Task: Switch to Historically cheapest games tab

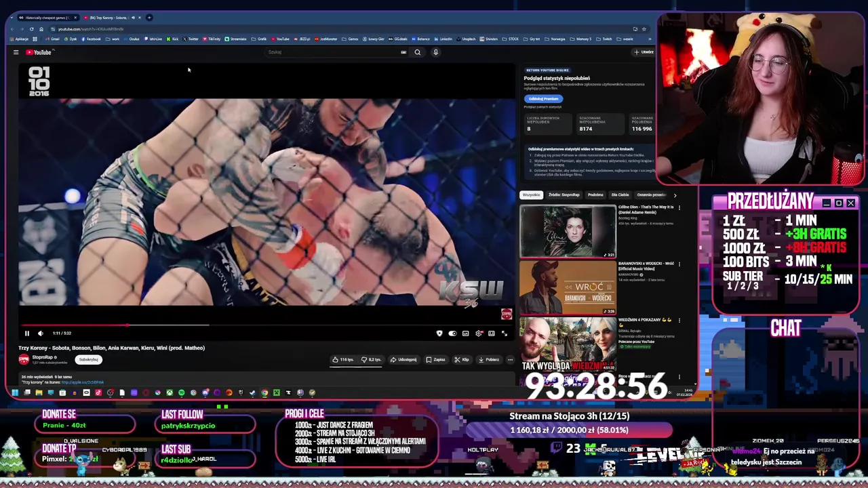Action: 47,18
